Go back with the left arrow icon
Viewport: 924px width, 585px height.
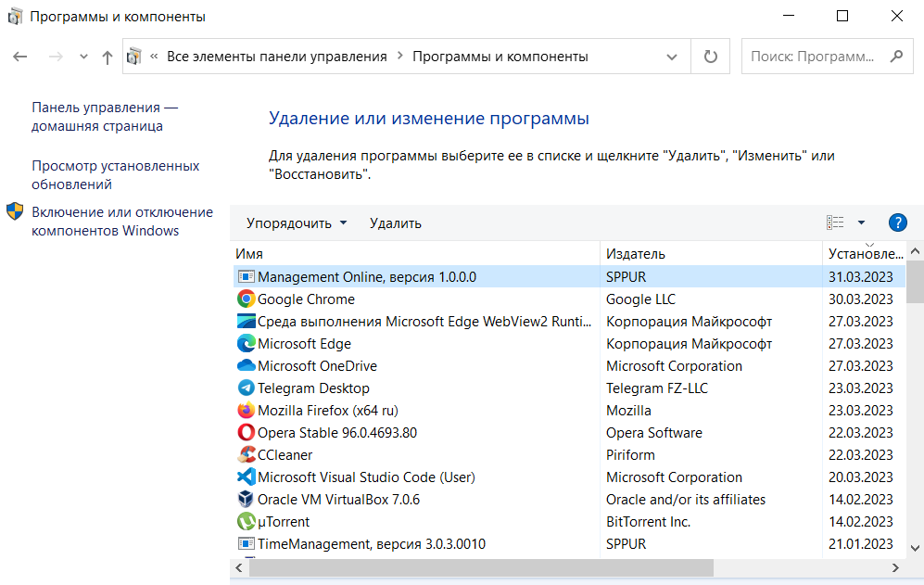pyautogui.click(x=20, y=57)
